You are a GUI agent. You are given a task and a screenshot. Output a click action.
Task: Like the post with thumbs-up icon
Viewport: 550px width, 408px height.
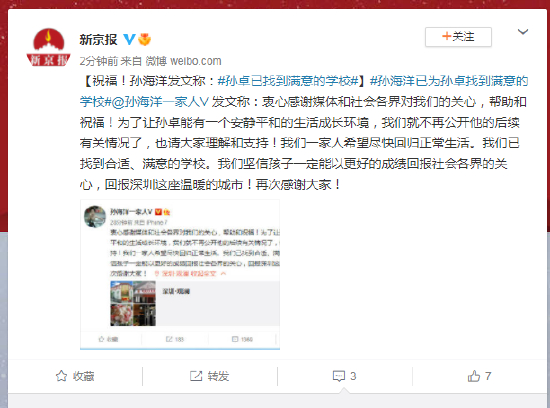(x=474, y=376)
